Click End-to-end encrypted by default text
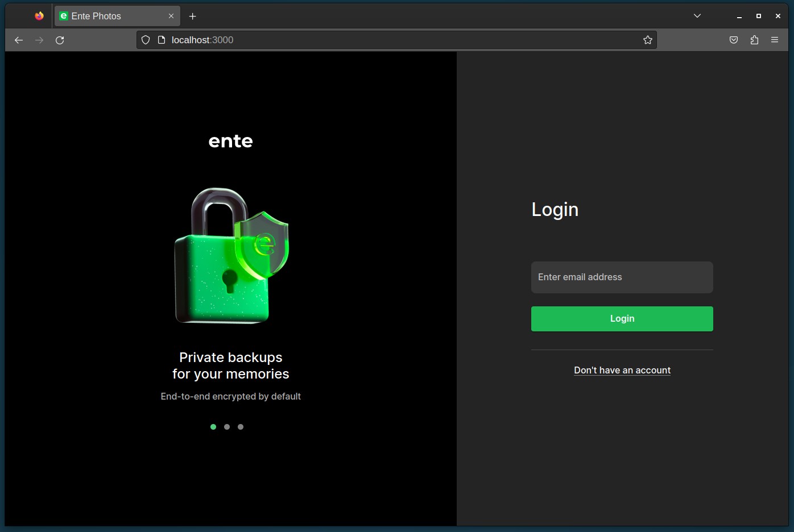The width and height of the screenshot is (794, 532). coord(231,396)
